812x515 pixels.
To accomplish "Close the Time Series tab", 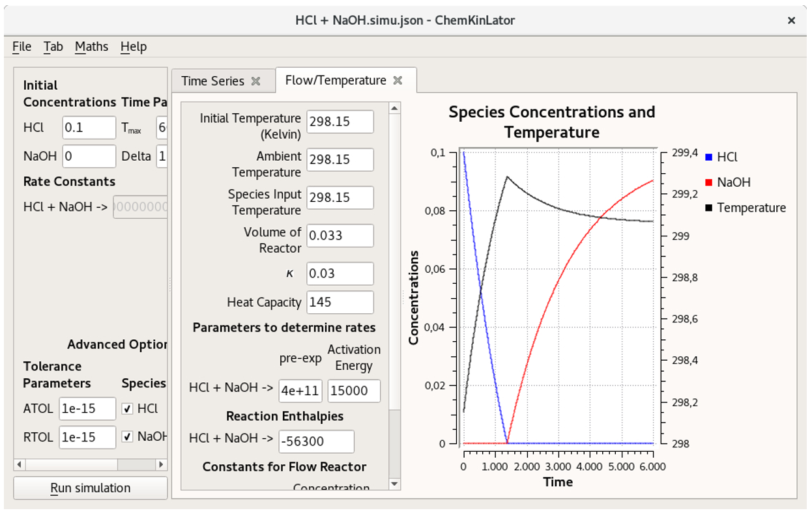I will (255, 80).
